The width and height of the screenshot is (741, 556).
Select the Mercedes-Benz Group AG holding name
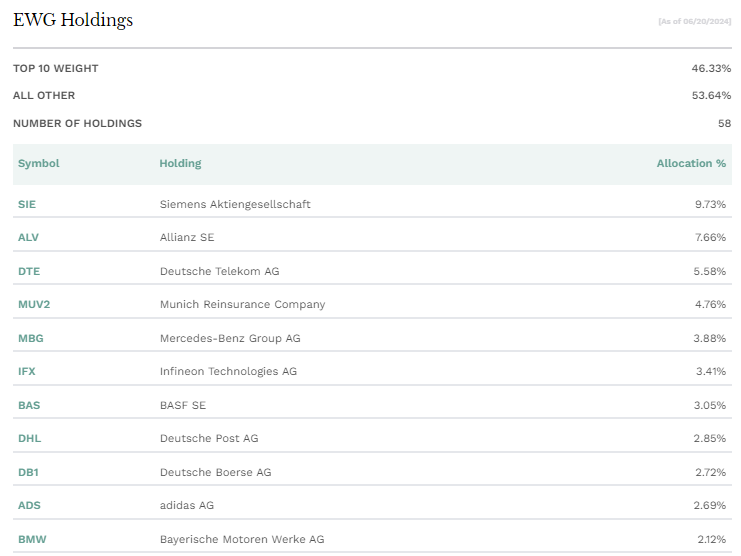click(230, 338)
